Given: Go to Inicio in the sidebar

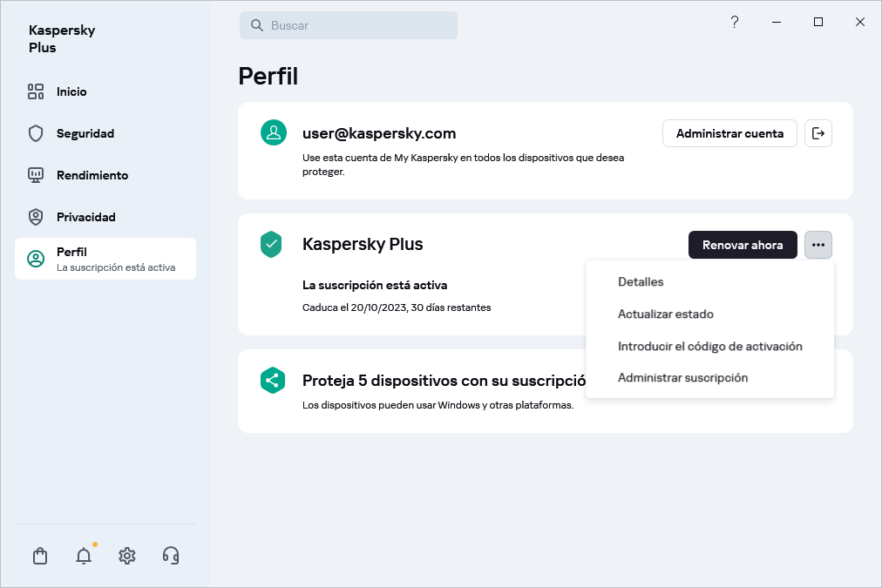Looking at the screenshot, I should pyautogui.click(x=71, y=91).
